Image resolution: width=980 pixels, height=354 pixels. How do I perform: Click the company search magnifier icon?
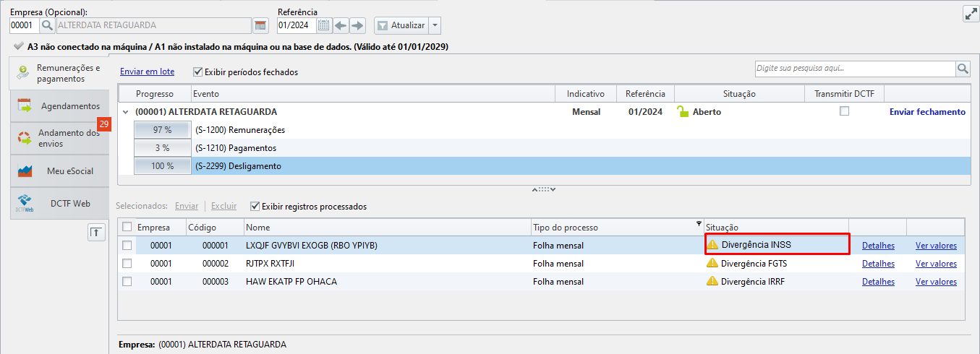[47, 25]
